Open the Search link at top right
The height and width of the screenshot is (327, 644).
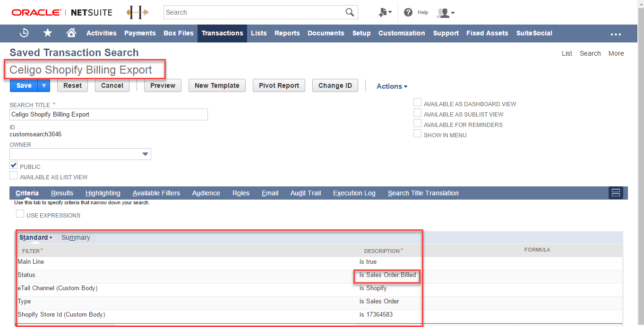pos(590,53)
